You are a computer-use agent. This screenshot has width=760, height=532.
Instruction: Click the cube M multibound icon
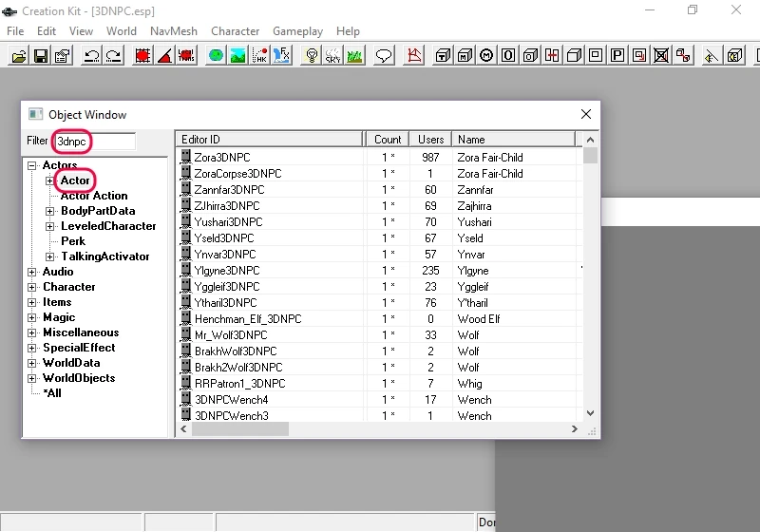(x=465, y=56)
